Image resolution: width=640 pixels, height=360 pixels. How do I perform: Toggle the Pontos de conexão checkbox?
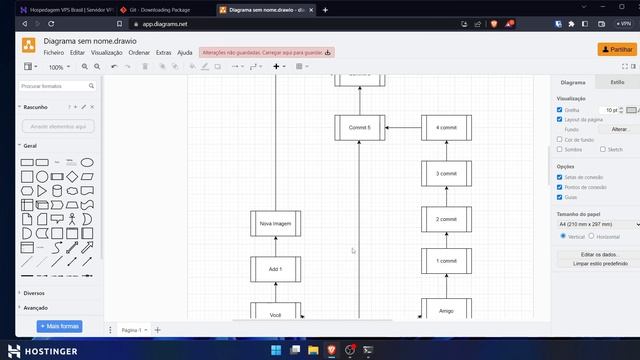(x=560, y=187)
